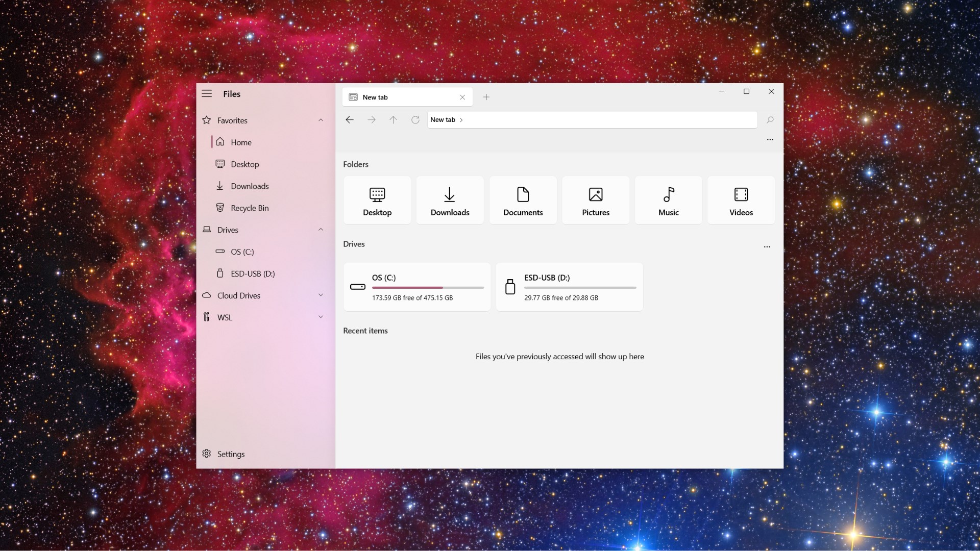This screenshot has width=980, height=551.
Task: Open the Pictures folder
Action: (595, 200)
